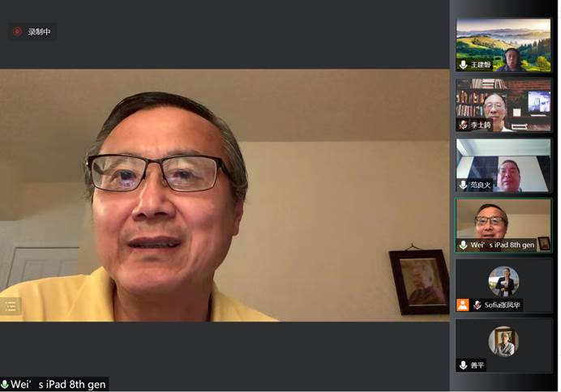Click the "录制中" recording status text
The height and width of the screenshot is (392, 561).
(x=39, y=32)
